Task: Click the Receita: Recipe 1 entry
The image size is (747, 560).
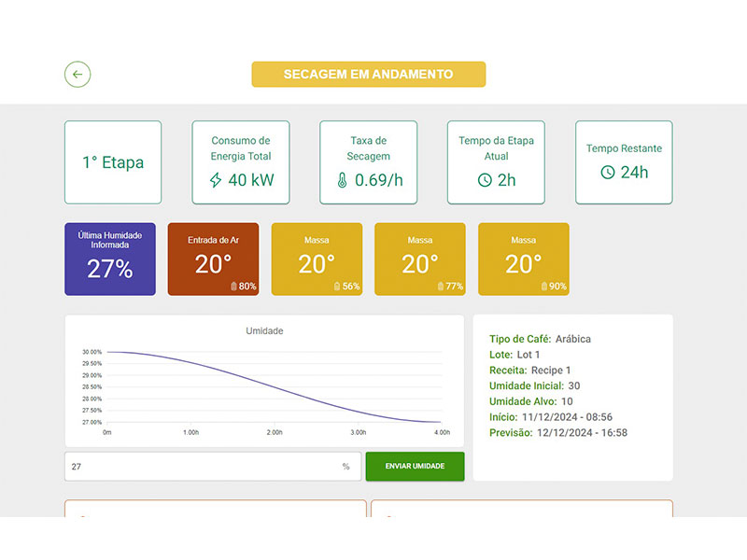Action: tap(529, 371)
